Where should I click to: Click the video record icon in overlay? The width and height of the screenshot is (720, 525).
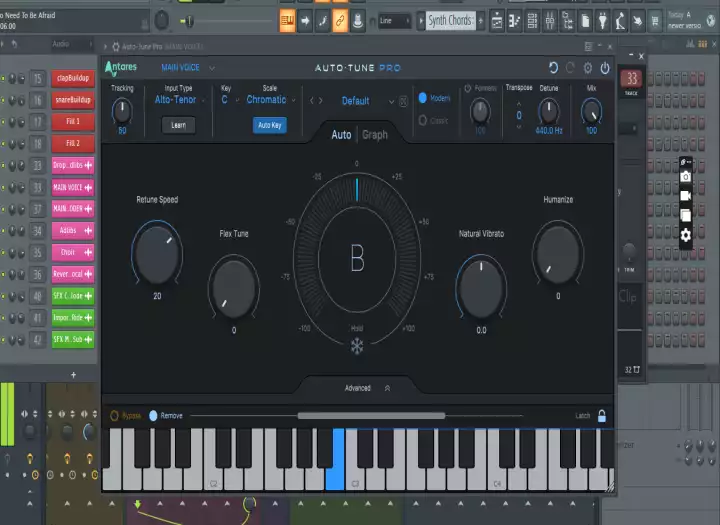[x=686, y=196]
